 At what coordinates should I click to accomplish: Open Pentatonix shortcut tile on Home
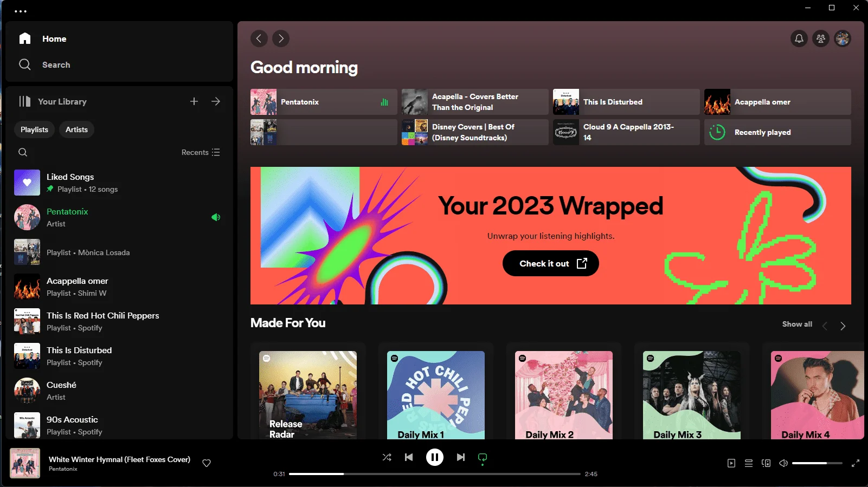click(x=324, y=102)
